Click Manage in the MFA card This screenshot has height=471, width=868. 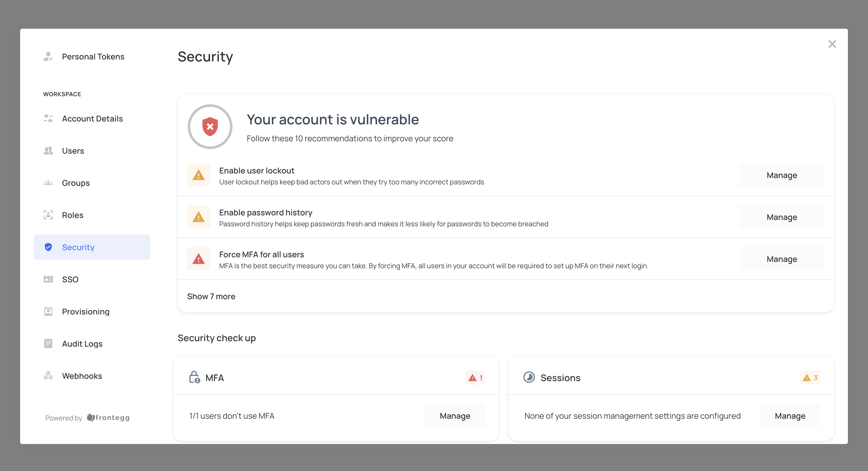[455, 416]
